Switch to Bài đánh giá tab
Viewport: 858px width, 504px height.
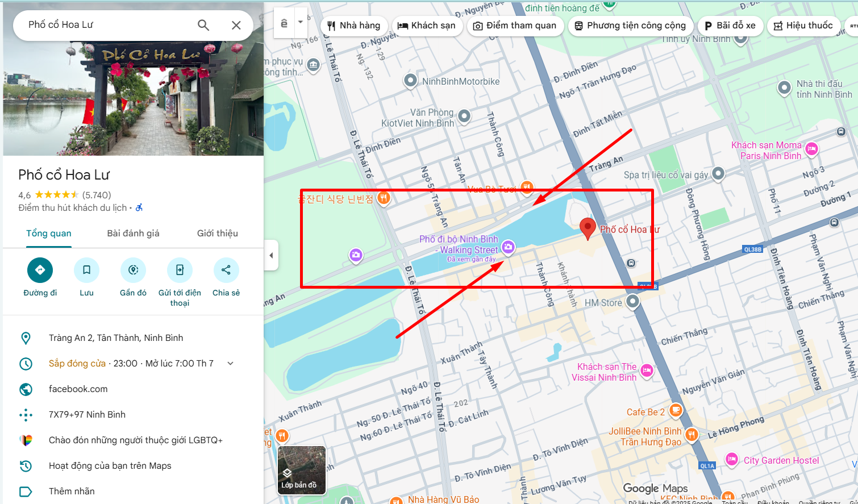(133, 234)
